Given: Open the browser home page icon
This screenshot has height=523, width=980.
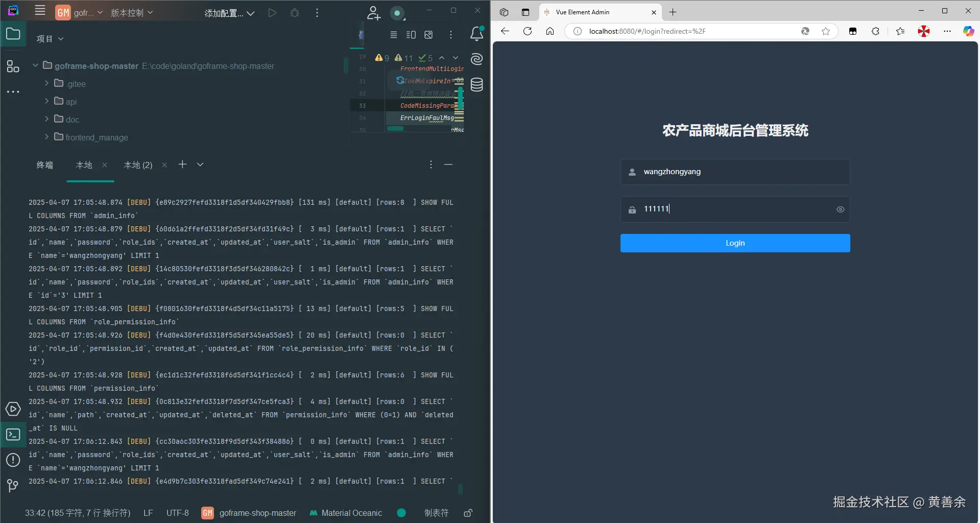Looking at the screenshot, I should [x=550, y=31].
